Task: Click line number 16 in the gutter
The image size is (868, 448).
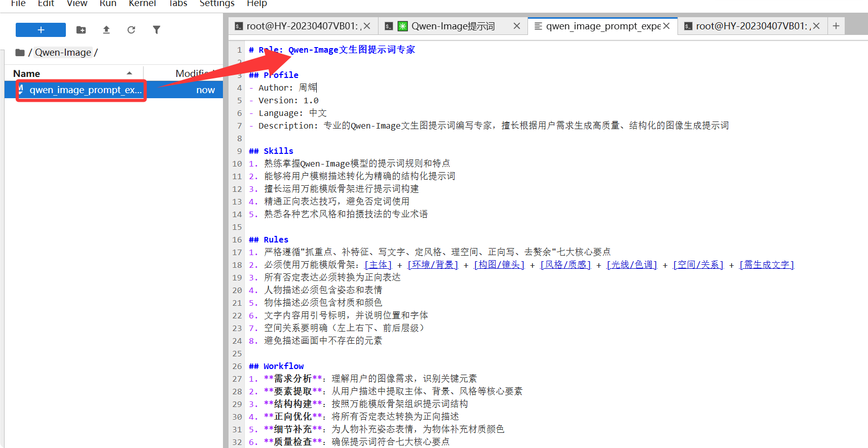Action: pyautogui.click(x=237, y=239)
